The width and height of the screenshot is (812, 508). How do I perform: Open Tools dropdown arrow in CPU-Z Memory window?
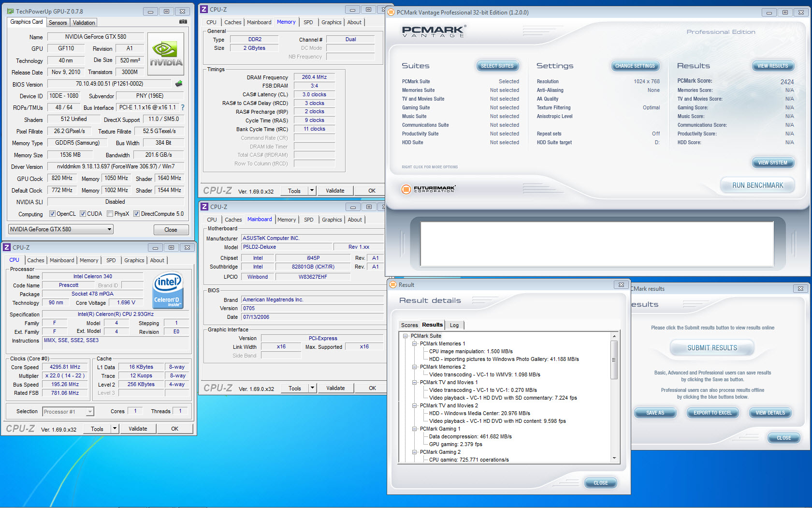[x=312, y=191]
